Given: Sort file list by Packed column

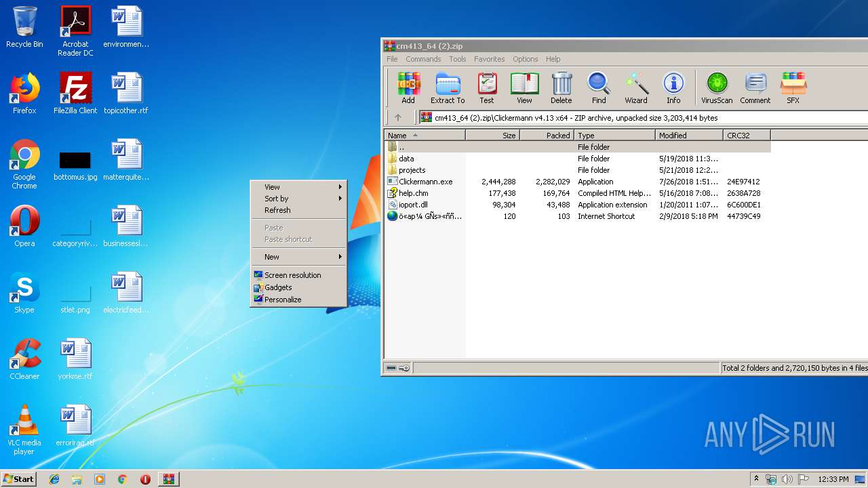Looking at the screenshot, I should pyautogui.click(x=547, y=136).
